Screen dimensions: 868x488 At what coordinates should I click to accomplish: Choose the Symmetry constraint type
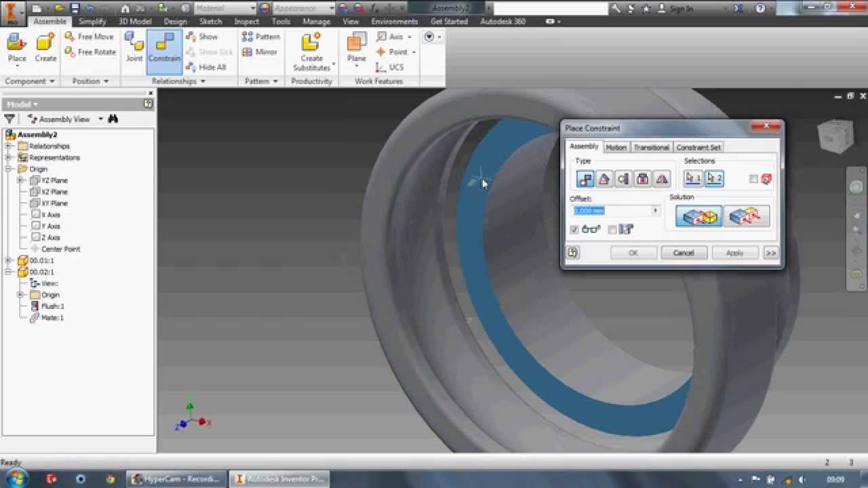tap(661, 179)
